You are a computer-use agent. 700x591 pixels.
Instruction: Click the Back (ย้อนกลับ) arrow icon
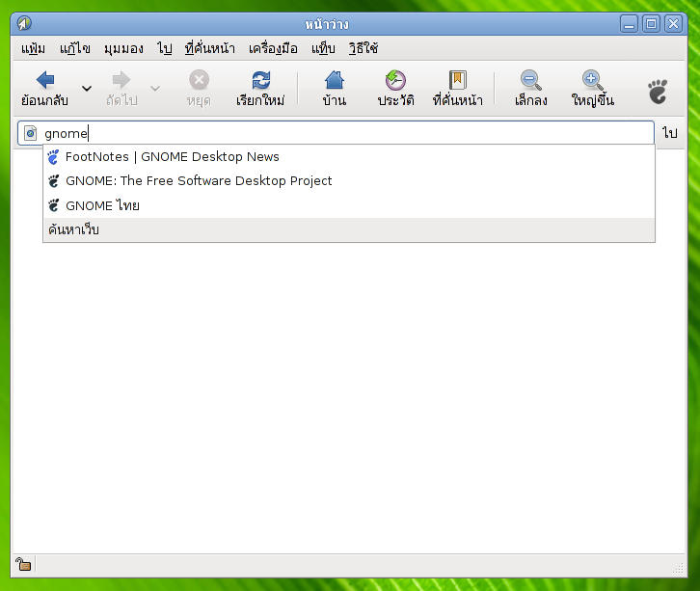coord(45,80)
